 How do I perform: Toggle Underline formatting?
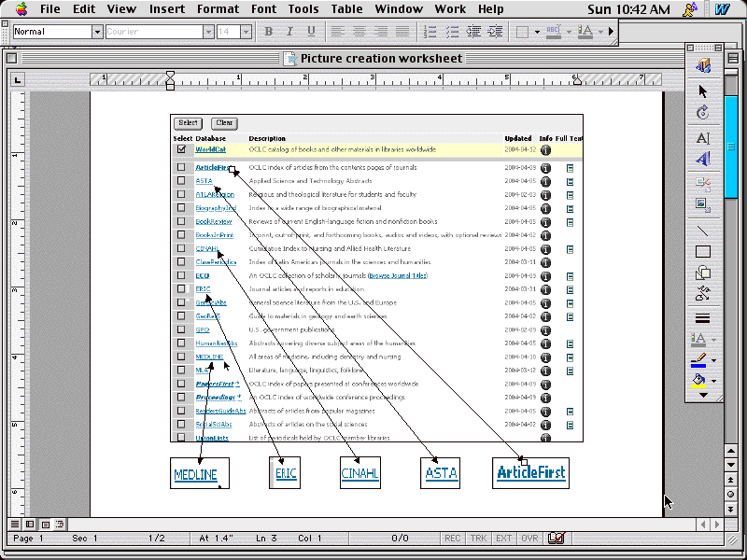[x=311, y=32]
